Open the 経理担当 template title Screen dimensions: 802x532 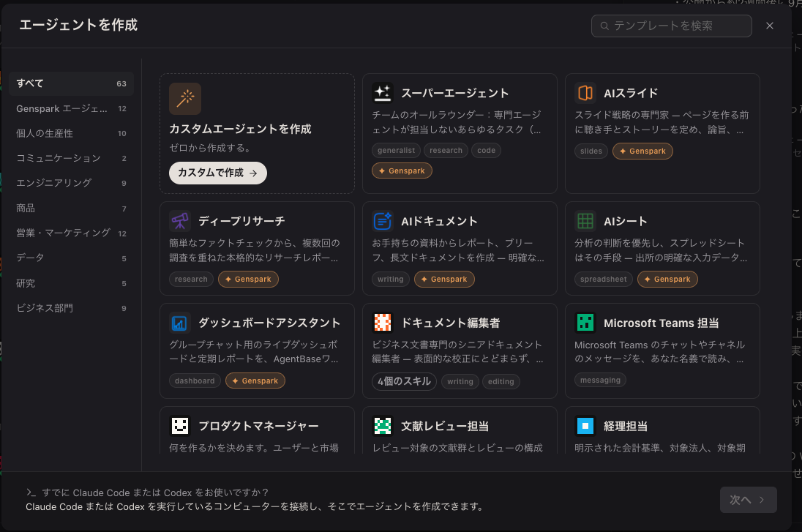coord(626,426)
